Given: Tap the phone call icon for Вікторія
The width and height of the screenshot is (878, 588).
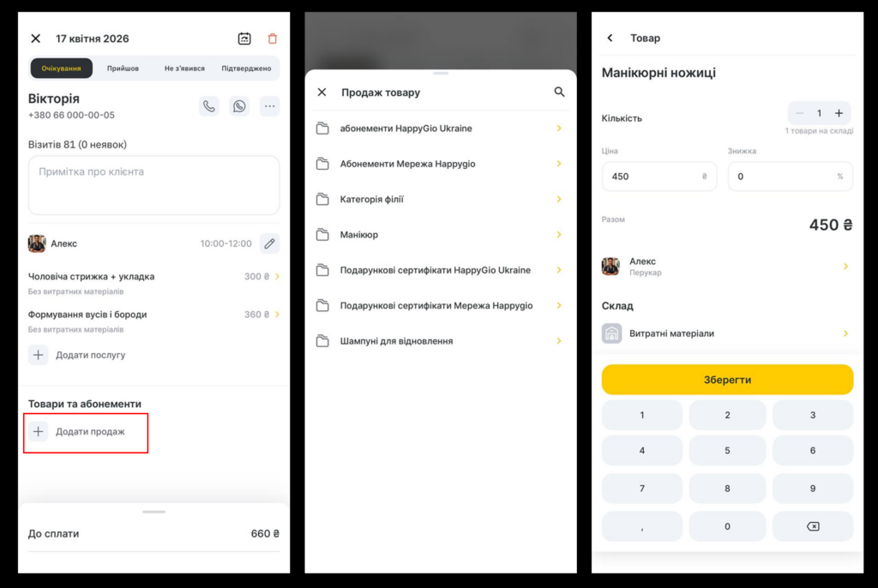Looking at the screenshot, I should pos(209,106).
